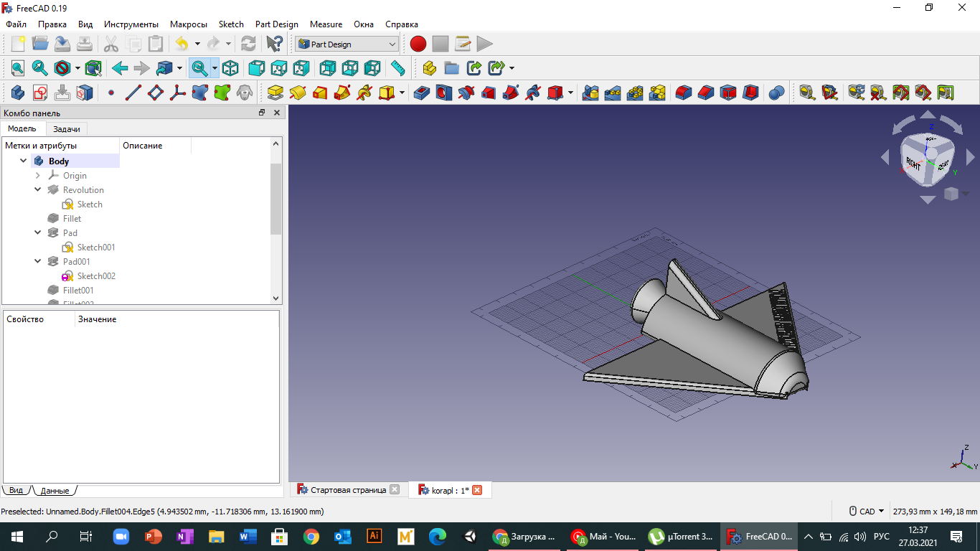Click the Fit all zoom icon
Viewport: 980px width, 551px height.
click(18, 68)
